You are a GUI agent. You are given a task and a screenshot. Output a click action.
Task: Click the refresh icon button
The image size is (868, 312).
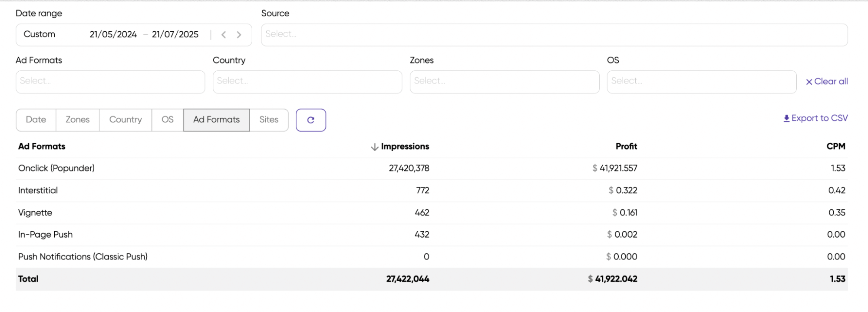[x=310, y=120]
